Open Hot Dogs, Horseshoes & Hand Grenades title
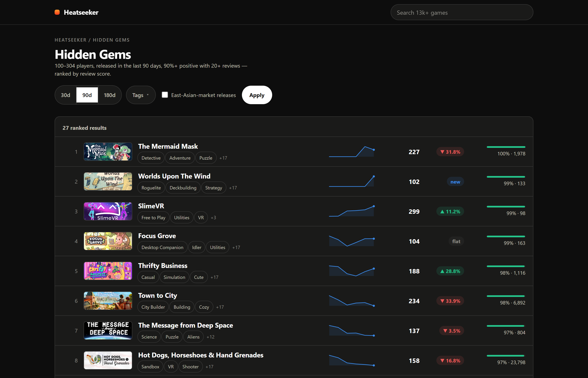This screenshot has height=378, width=588. (x=201, y=355)
